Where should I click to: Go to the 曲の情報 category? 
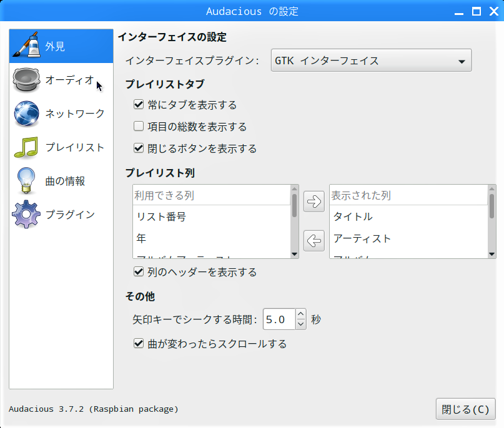click(x=61, y=181)
